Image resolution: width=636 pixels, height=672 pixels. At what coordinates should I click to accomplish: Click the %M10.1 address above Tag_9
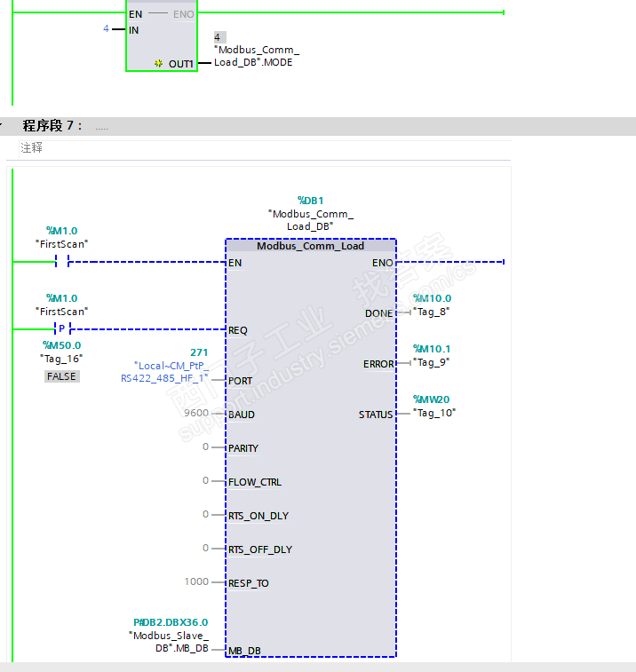pyautogui.click(x=432, y=349)
